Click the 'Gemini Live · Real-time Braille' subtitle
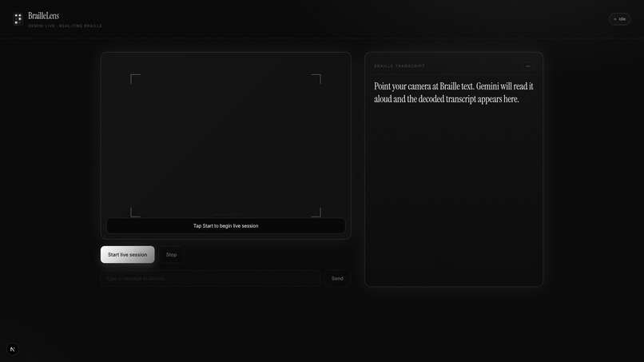 (65, 26)
